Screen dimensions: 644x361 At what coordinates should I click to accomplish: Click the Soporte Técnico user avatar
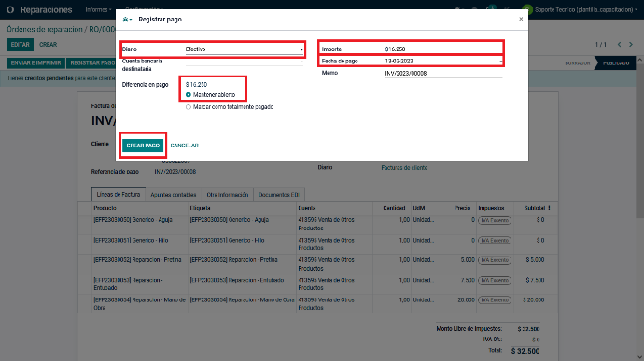(527, 9)
